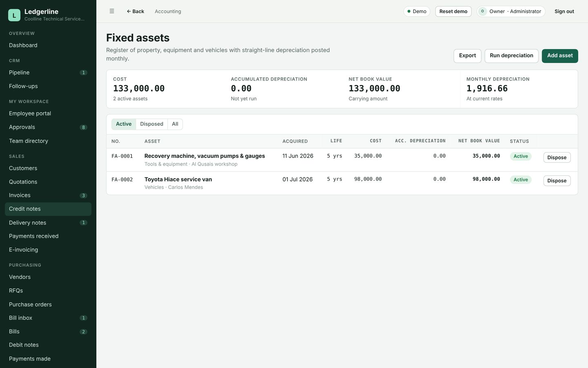588x368 pixels.
Task: Open the Bills page
Action: [x=48, y=332]
